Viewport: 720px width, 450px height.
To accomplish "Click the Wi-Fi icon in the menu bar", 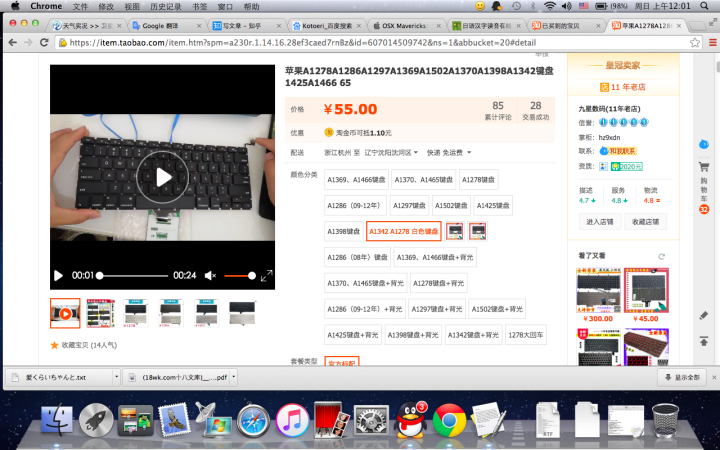I will click(x=549, y=6).
